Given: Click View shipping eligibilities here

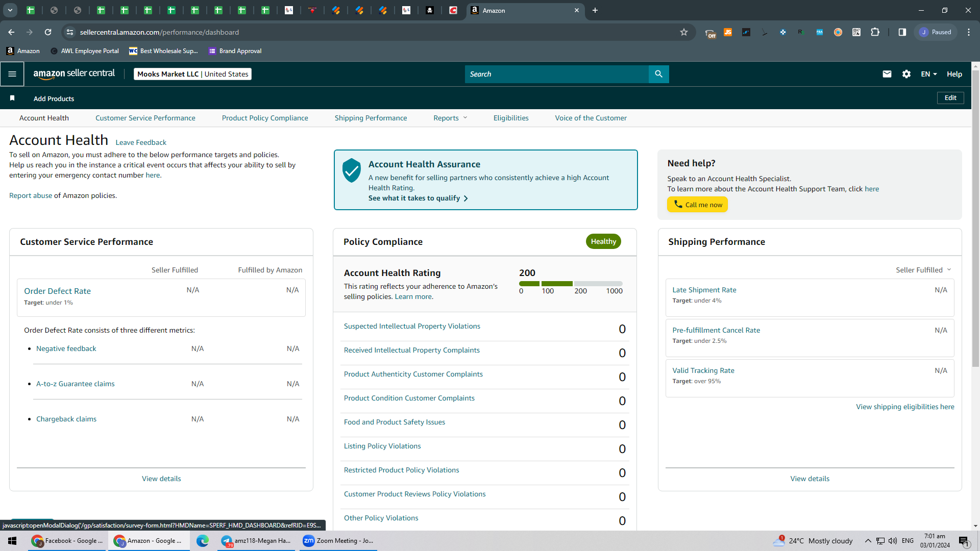Looking at the screenshot, I should tap(905, 407).
